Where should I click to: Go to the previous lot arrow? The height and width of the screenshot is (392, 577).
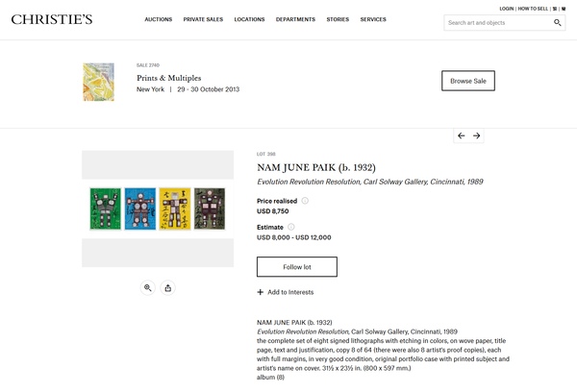pyautogui.click(x=462, y=136)
